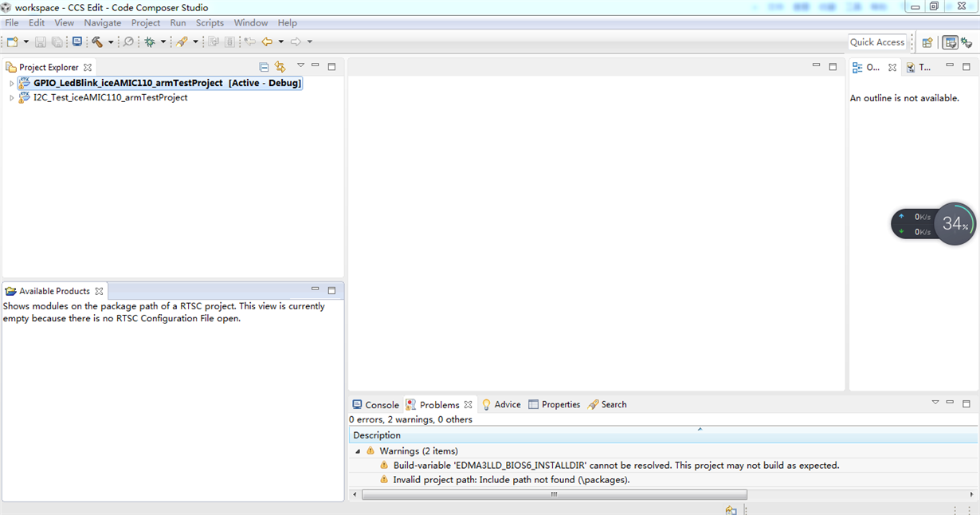Close the Problems tab
Image resolution: width=980 pixels, height=515 pixels.
tap(468, 405)
